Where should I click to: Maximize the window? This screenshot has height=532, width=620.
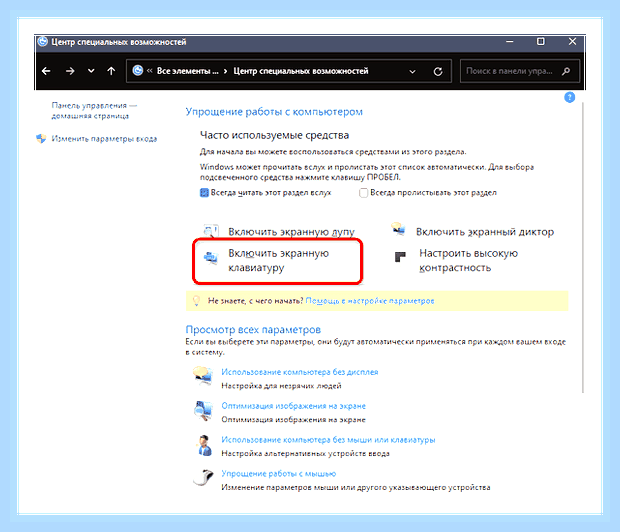[541, 42]
